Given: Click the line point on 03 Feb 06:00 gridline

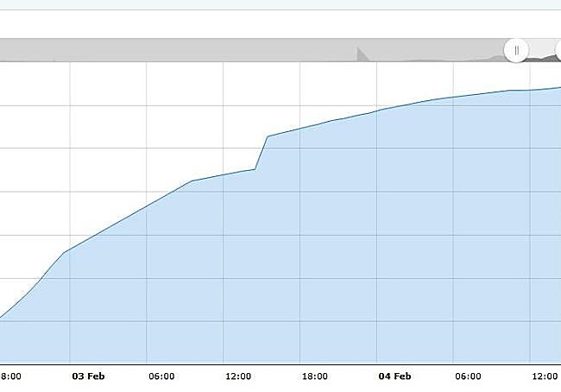Looking at the screenshot, I should (147, 206).
